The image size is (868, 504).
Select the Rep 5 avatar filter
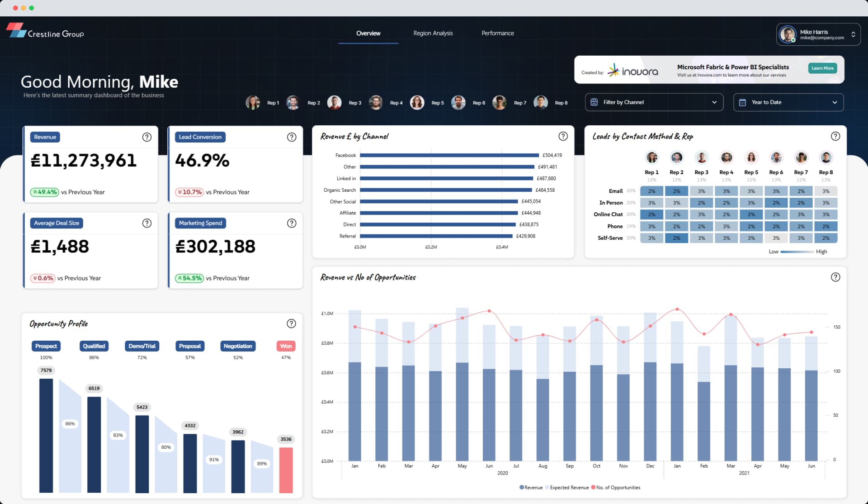pyautogui.click(x=417, y=102)
